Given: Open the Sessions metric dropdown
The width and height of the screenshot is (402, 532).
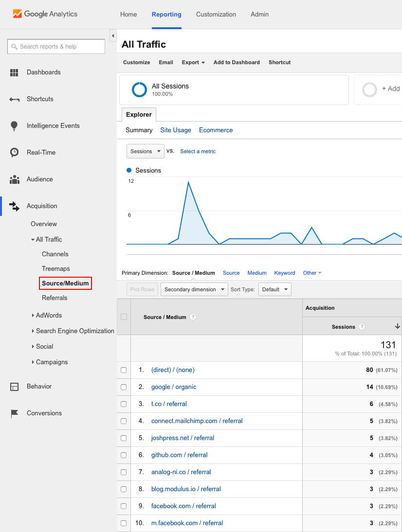Looking at the screenshot, I should point(146,151).
